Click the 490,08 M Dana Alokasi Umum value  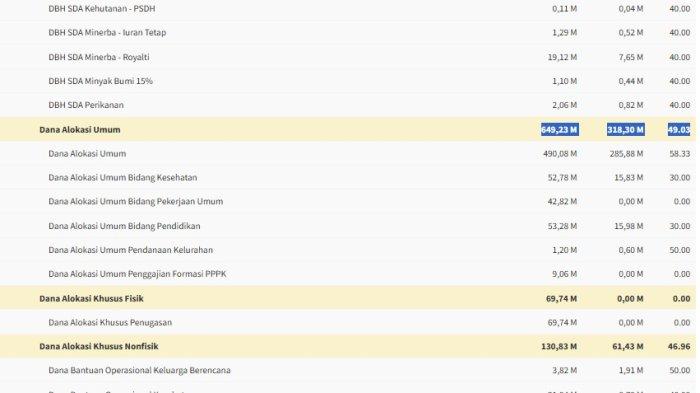click(560, 154)
